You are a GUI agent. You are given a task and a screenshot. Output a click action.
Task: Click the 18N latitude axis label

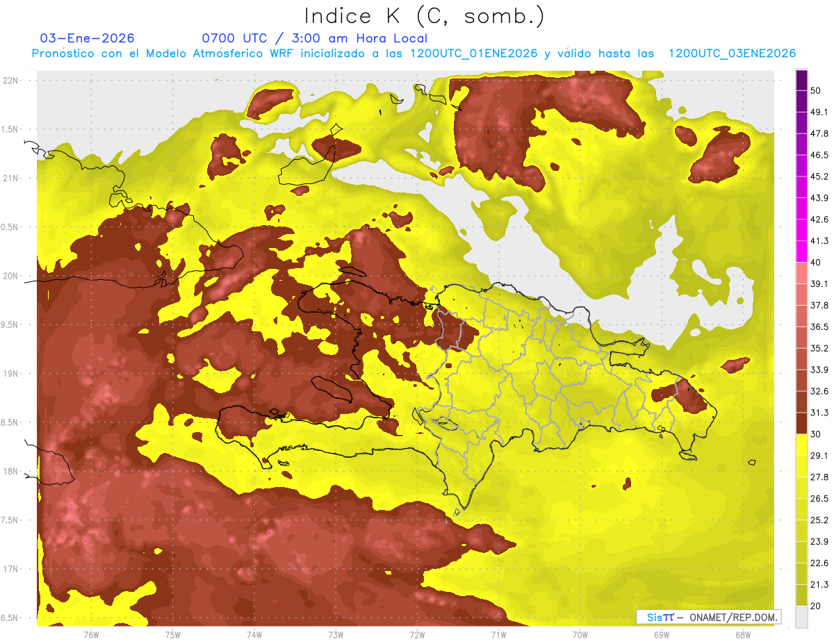tap(11, 472)
